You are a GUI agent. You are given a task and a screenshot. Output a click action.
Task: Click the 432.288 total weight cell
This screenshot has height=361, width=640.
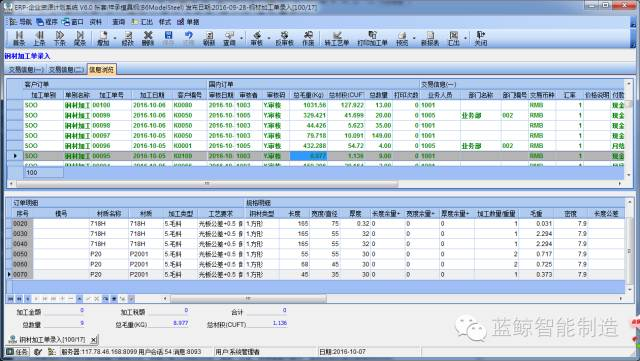coord(309,146)
